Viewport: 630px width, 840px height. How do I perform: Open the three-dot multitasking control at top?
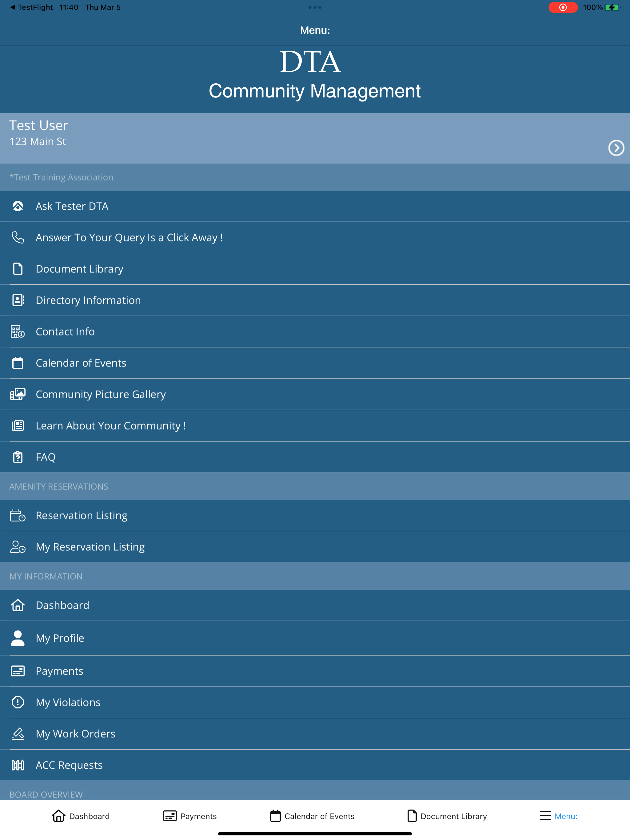click(x=315, y=7)
